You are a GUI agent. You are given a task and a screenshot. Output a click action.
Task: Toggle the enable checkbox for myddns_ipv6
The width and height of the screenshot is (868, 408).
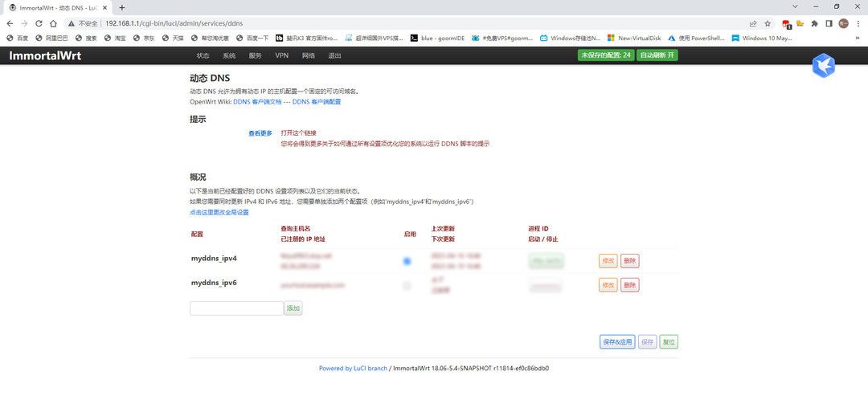click(x=407, y=286)
